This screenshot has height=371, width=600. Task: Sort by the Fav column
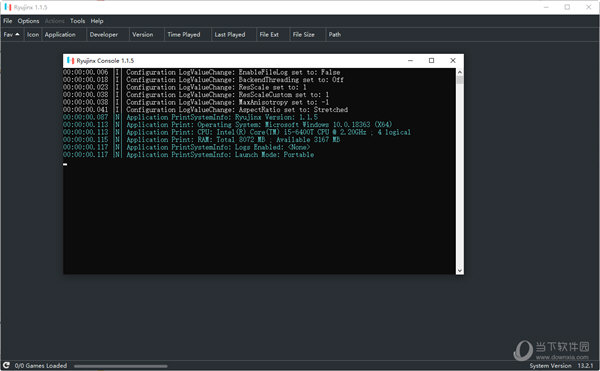click(11, 34)
